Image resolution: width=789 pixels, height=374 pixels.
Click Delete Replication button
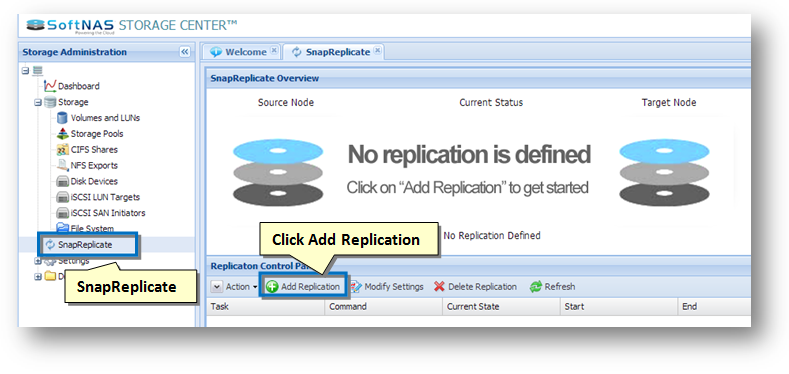476,287
